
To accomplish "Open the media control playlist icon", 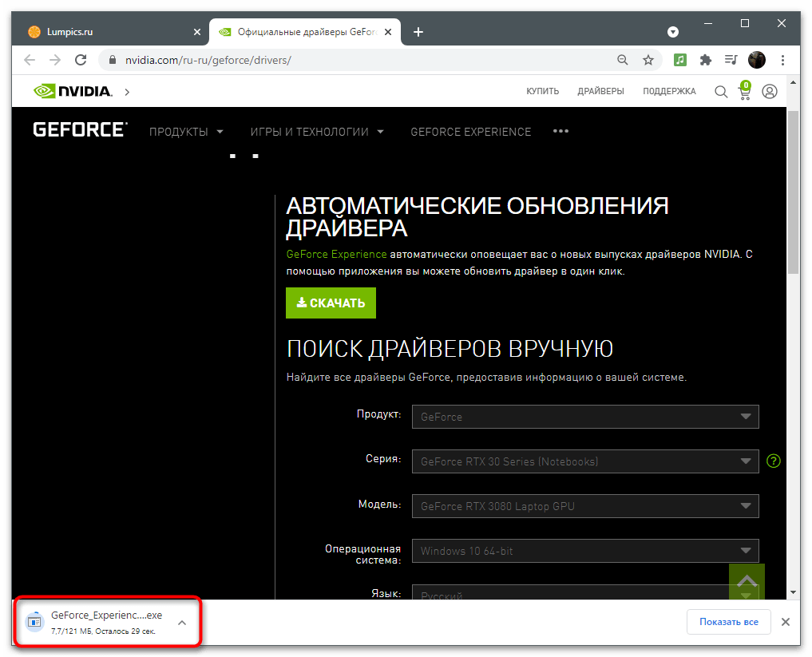I will point(731,60).
